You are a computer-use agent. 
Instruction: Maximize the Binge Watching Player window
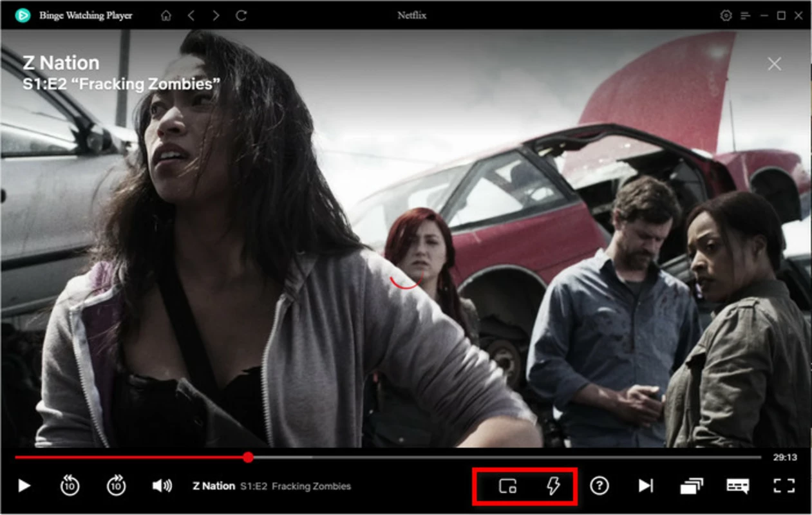pos(781,15)
